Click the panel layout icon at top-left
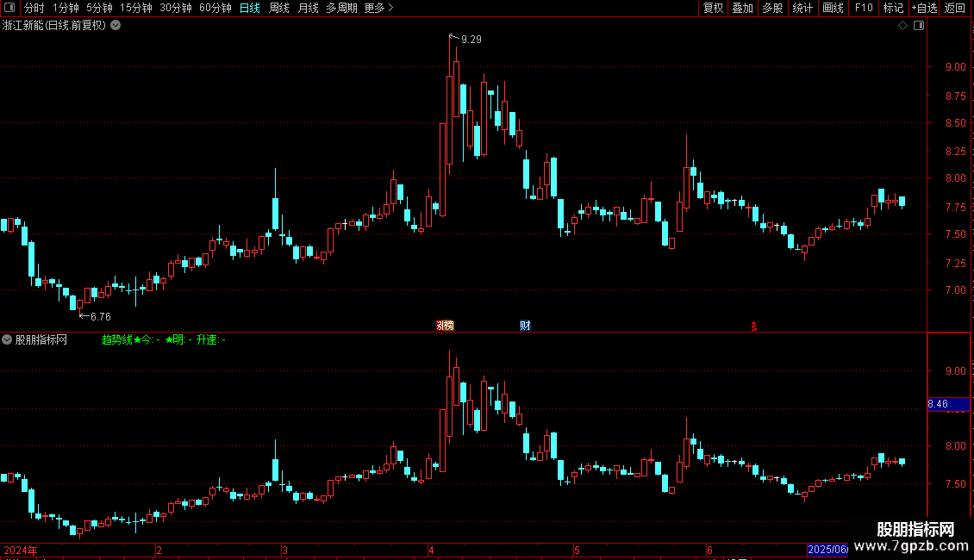974x560 pixels. tap(9, 8)
